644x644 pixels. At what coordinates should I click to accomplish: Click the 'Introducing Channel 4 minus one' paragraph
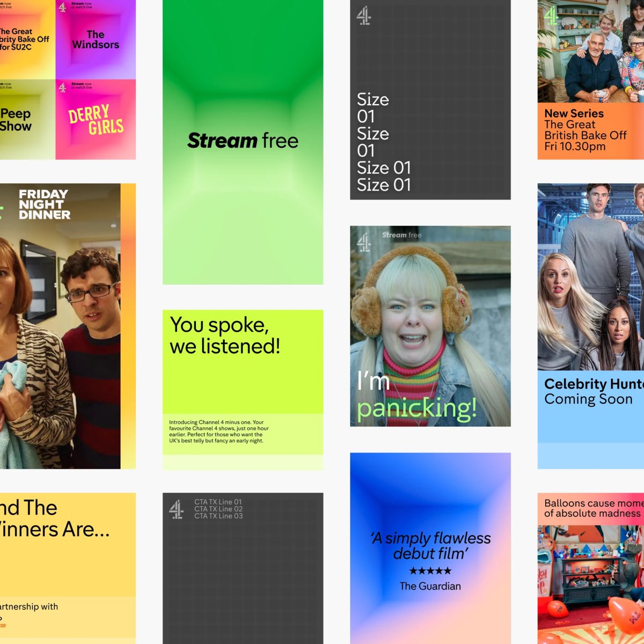click(x=219, y=431)
